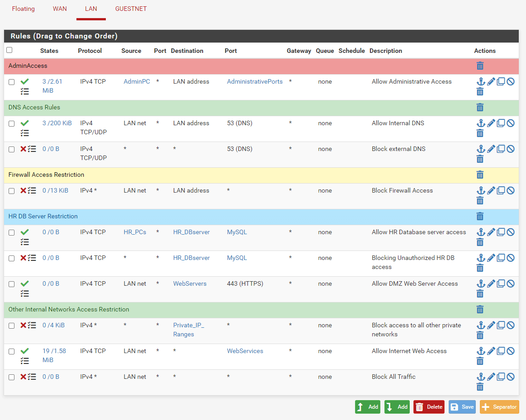
Task: Open the WebServers destination alias
Action: (190, 283)
